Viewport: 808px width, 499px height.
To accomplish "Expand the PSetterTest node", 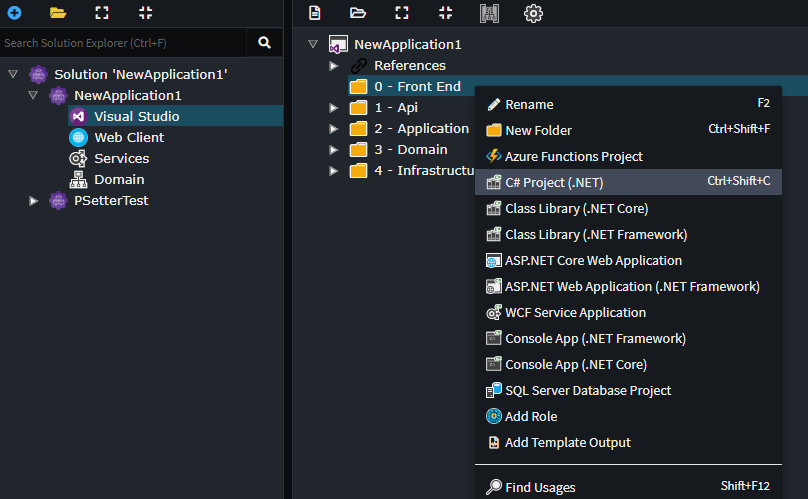I will point(33,201).
